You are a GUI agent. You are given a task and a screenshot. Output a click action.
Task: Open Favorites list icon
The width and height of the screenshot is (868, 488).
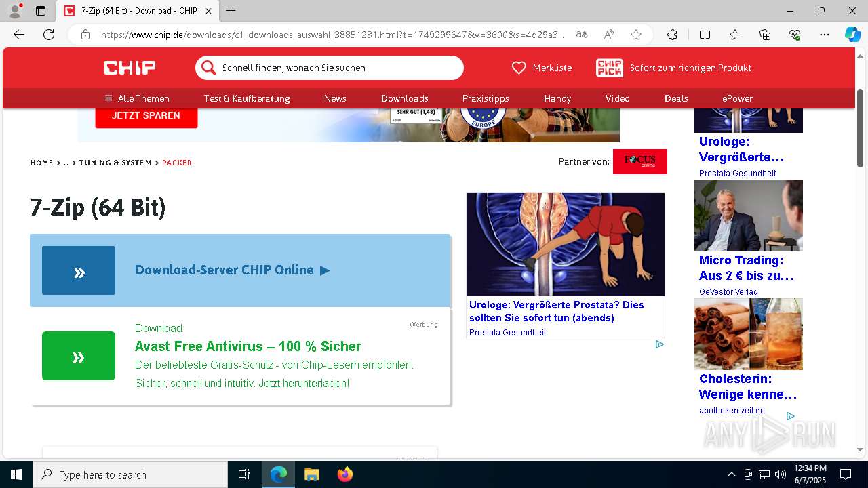735,35
